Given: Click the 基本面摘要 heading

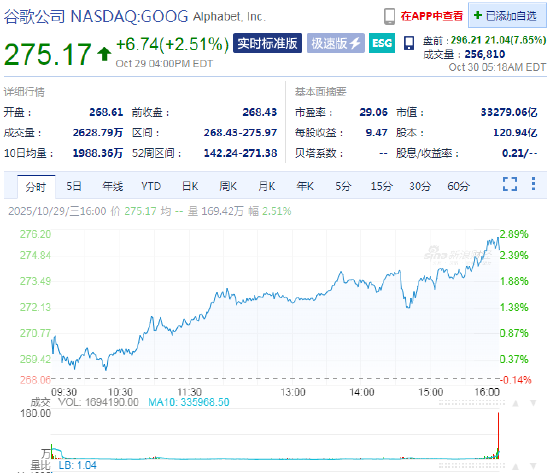Looking at the screenshot, I should (x=321, y=92).
